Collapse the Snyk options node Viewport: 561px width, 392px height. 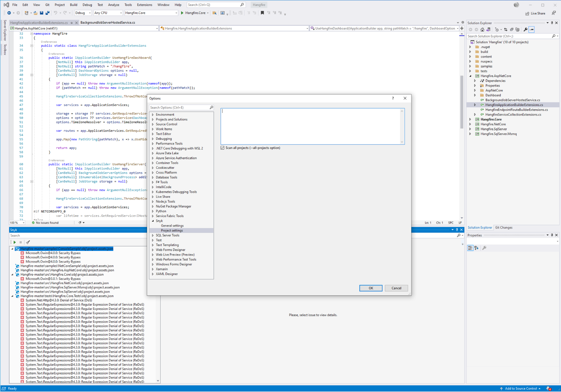point(153,221)
